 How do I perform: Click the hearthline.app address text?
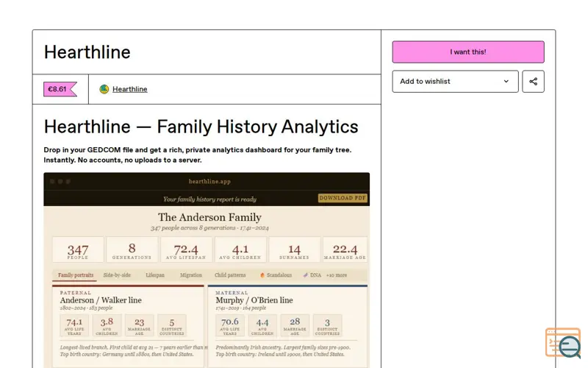click(209, 181)
